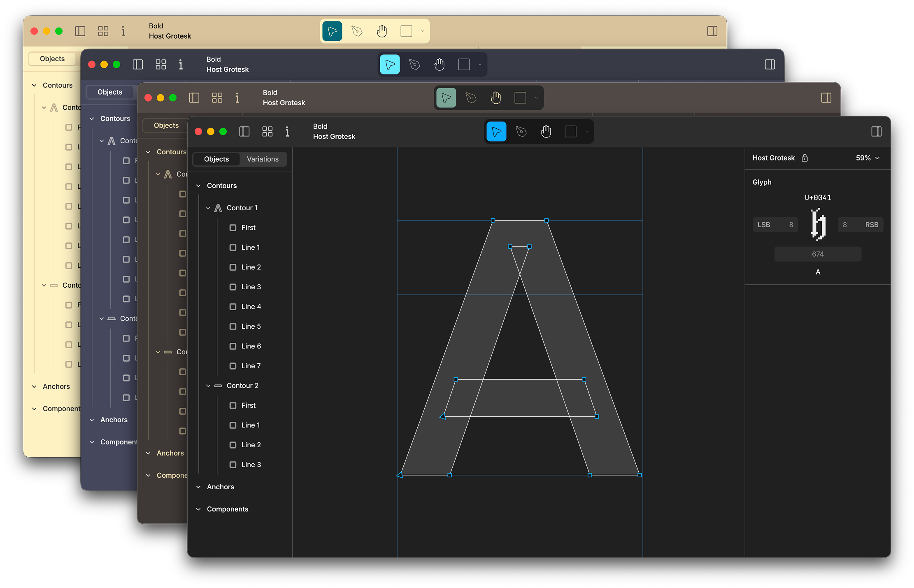Toggle the right inspector panel in front window
This screenshot has width=914, height=588.
(877, 132)
